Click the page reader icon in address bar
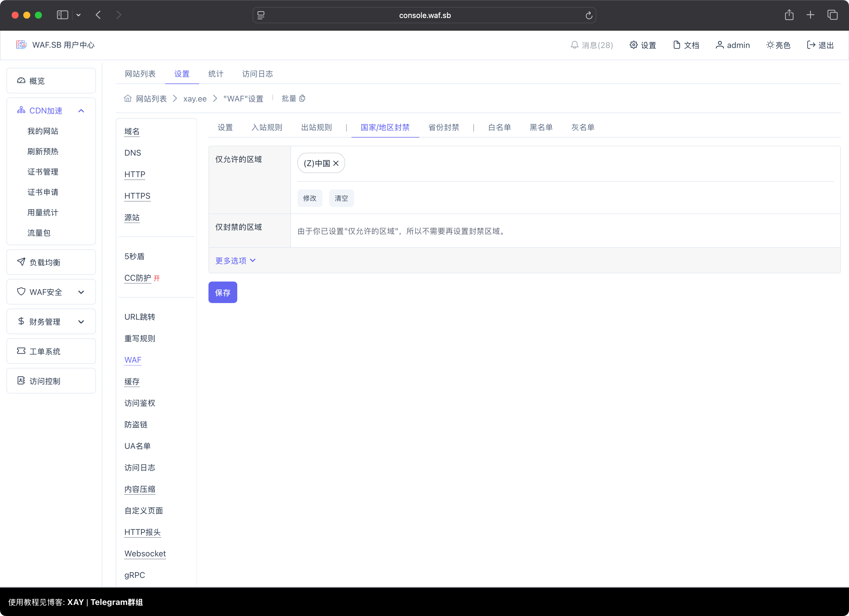This screenshot has height=616, width=849. click(261, 15)
